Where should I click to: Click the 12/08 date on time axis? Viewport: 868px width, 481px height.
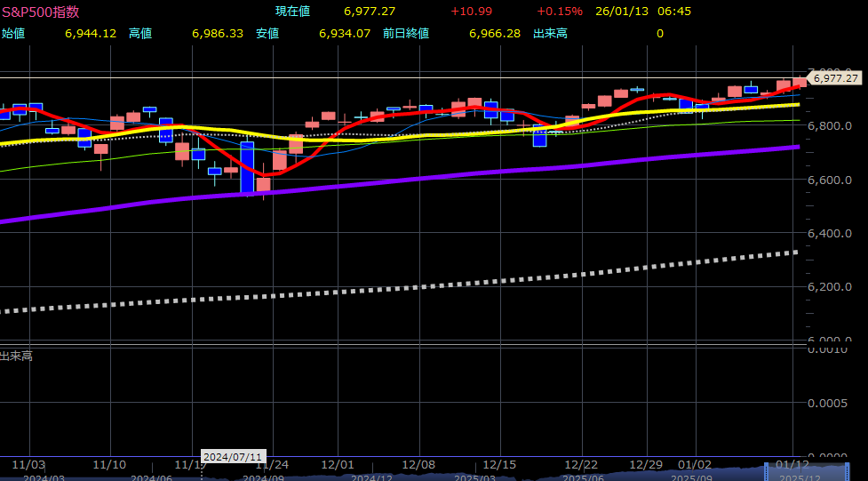(x=418, y=464)
